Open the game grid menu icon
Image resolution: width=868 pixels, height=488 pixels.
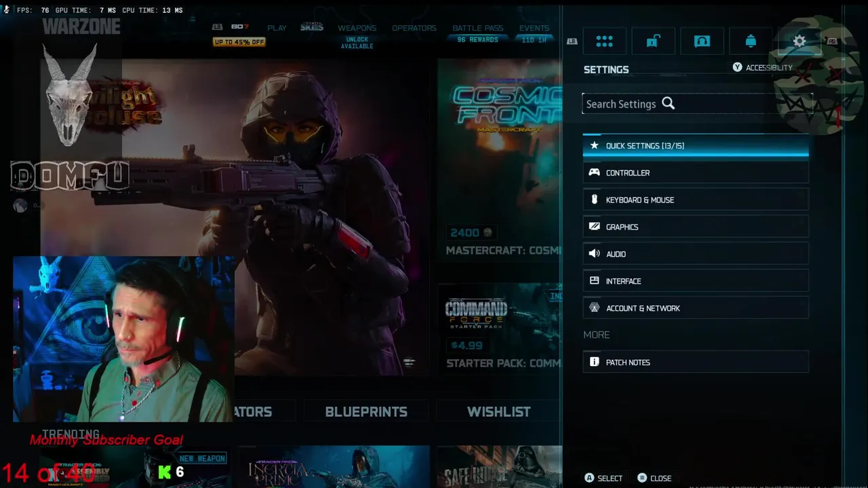pyautogui.click(x=604, y=41)
